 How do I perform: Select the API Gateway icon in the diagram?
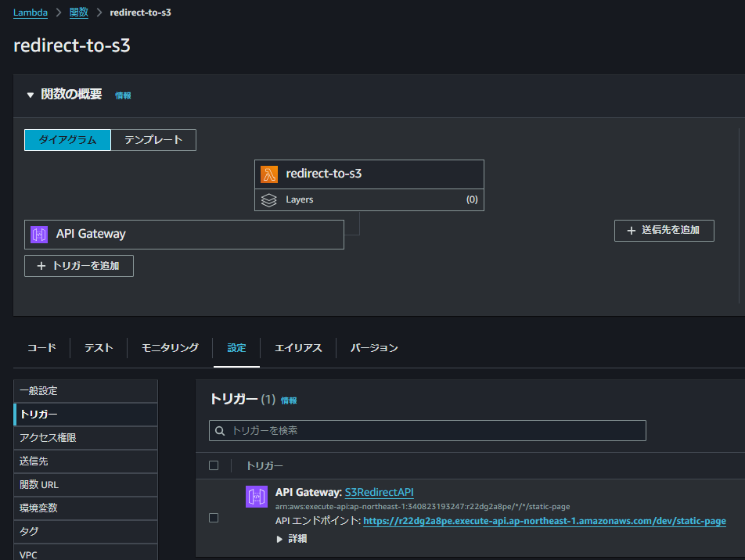pos(38,234)
